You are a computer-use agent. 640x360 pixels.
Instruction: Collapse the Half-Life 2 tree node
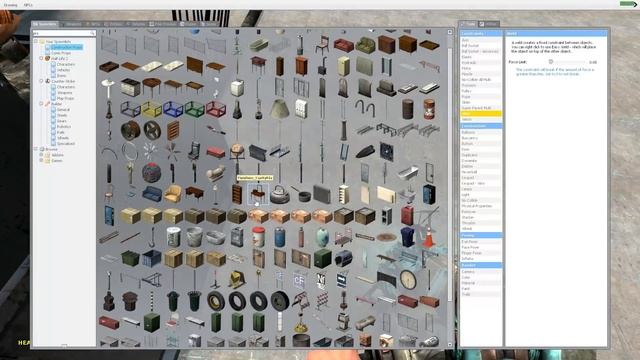41,58
